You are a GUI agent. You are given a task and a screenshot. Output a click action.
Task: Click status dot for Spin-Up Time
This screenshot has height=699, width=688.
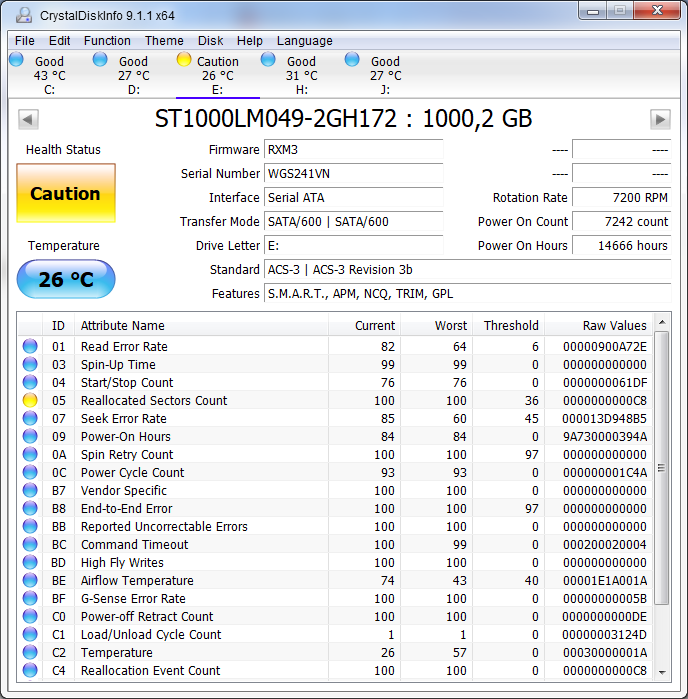[30, 364]
